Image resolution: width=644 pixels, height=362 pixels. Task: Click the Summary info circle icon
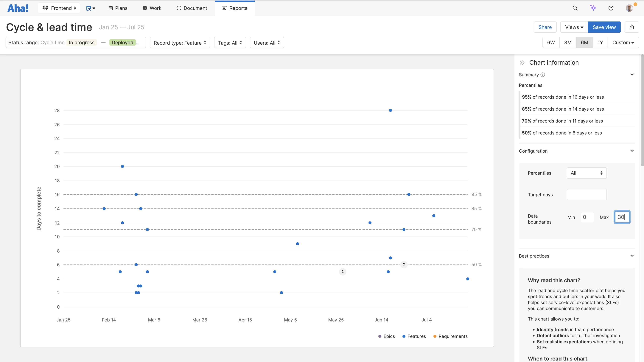tap(542, 75)
